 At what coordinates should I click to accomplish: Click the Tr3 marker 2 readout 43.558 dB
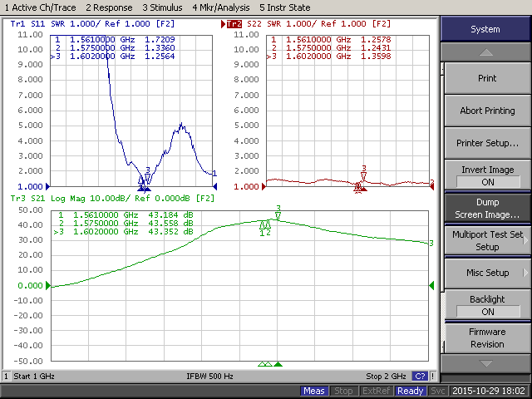click(x=170, y=224)
